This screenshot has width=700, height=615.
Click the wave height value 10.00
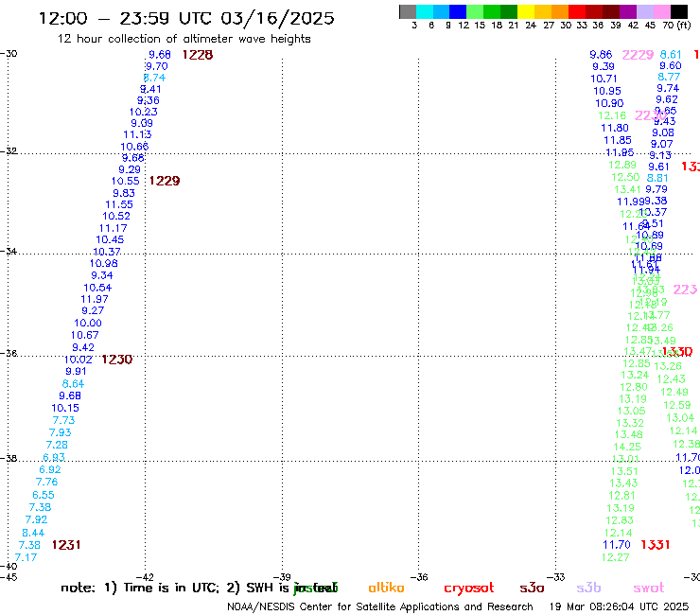(88, 323)
